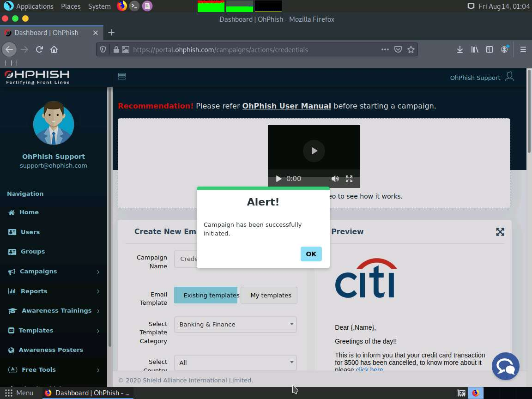Screen dimensions: 532x399
Task: Click the support@ohphish.com email text
Action: click(53, 166)
